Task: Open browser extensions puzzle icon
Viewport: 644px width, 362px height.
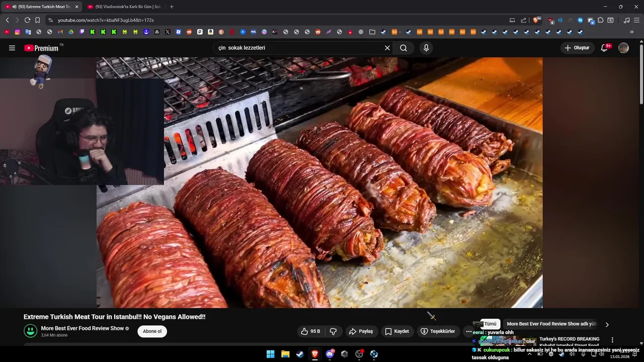Action: click(x=600, y=20)
